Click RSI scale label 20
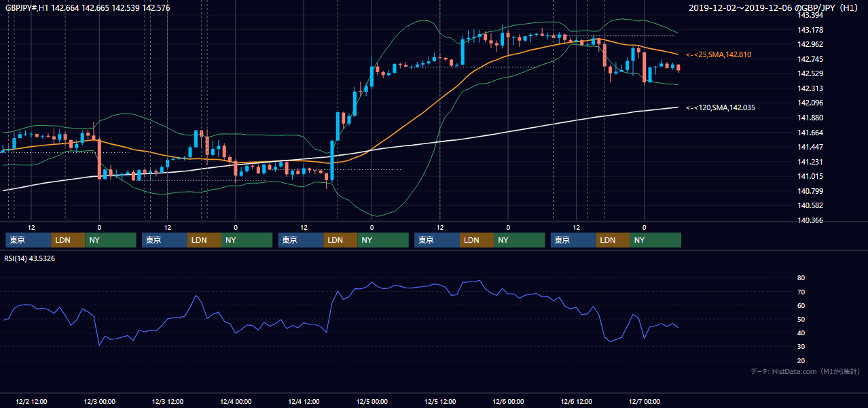Screen dimensions: 868x408 click(x=801, y=360)
